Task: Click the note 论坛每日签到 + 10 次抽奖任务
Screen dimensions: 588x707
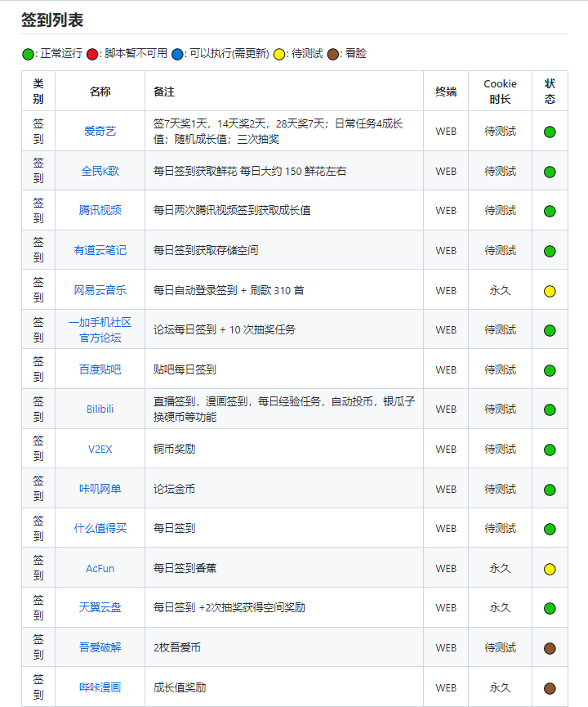Action: click(x=225, y=329)
